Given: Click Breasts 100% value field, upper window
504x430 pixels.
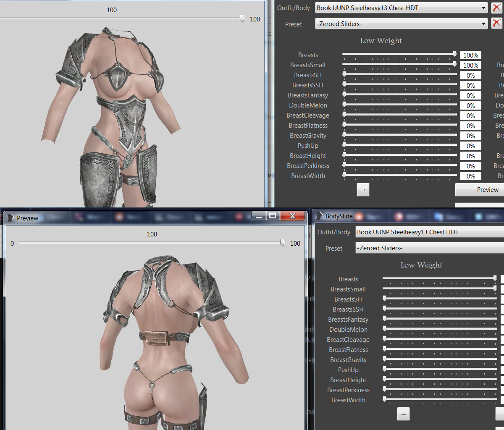Looking at the screenshot, I should point(471,55).
